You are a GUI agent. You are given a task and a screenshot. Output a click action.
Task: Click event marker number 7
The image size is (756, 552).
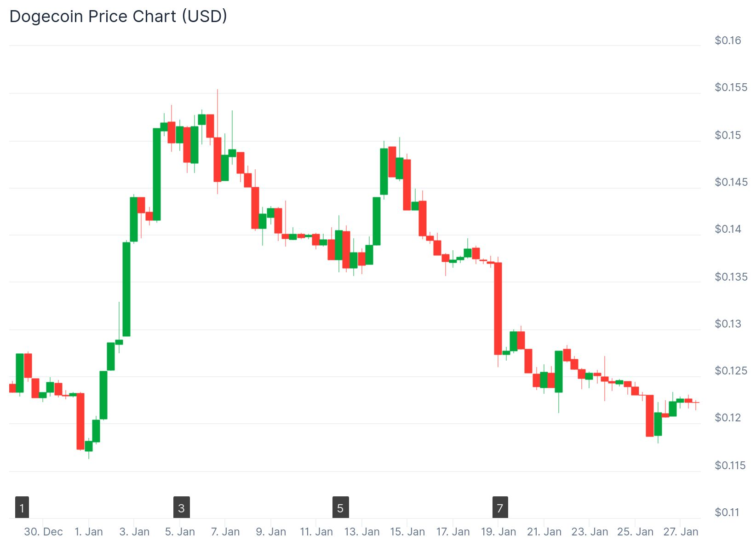[x=500, y=507]
